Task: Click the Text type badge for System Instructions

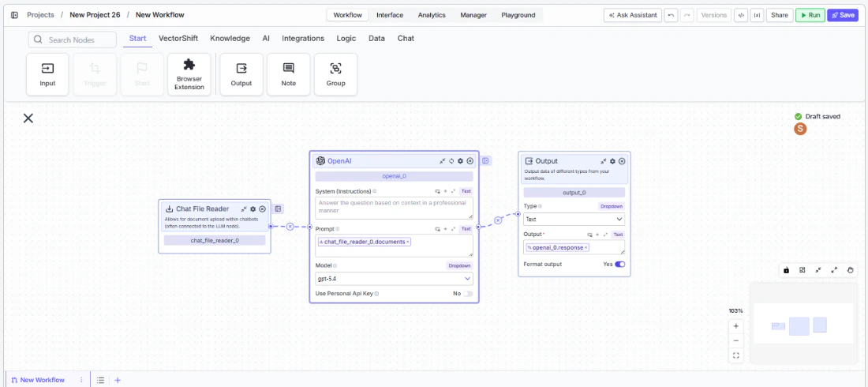Action: [x=466, y=191]
